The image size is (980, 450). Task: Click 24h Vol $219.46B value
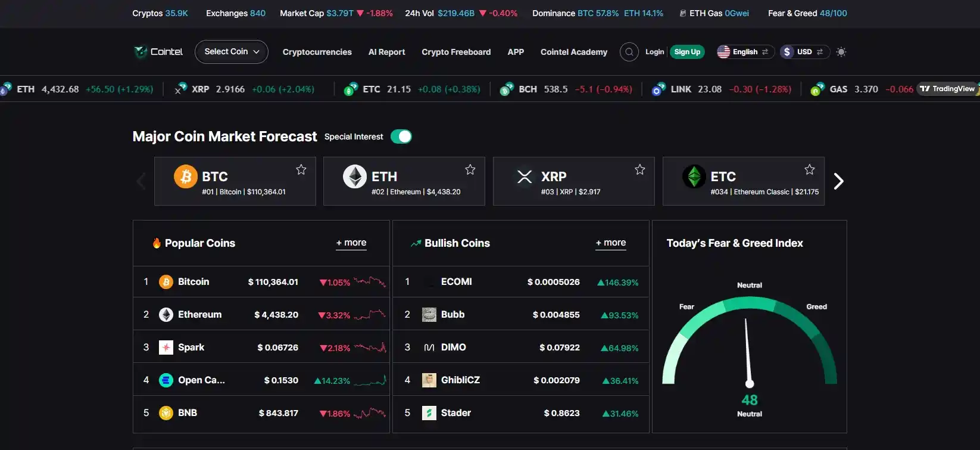pos(456,13)
